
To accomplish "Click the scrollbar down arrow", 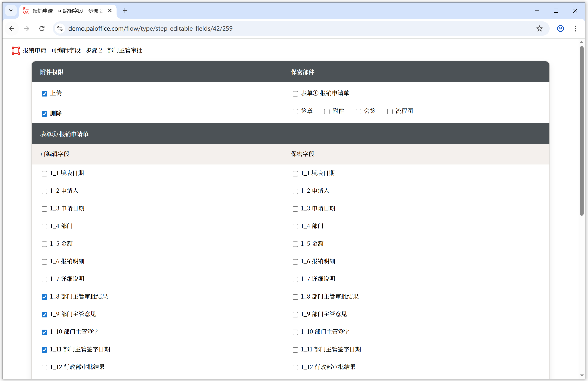I will point(582,375).
